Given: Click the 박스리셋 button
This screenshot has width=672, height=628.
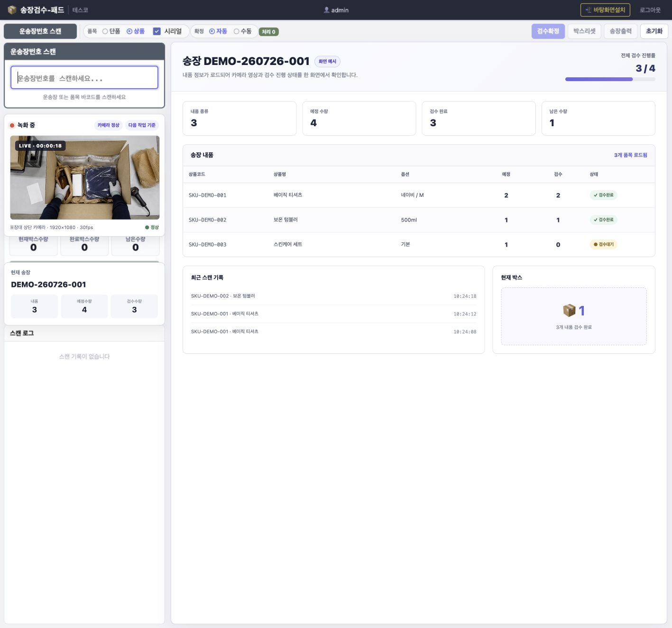Looking at the screenshot, I should pyautogui.click(x=584, y=31).
